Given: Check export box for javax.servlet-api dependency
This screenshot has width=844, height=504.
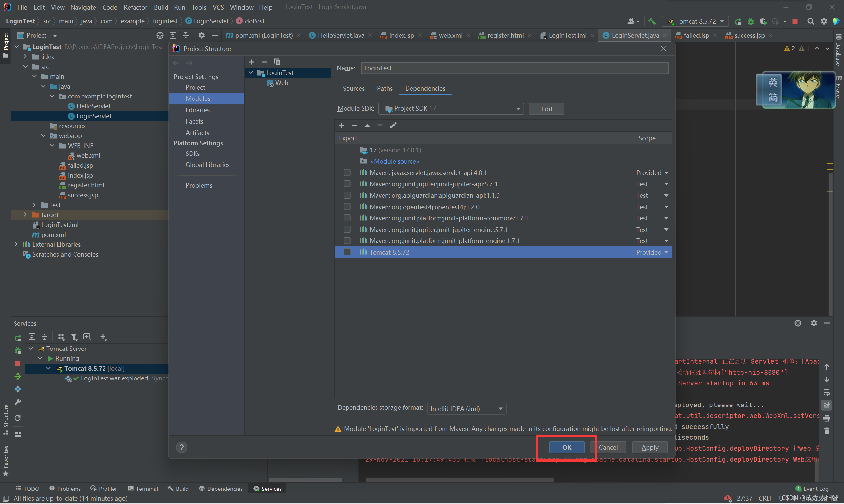Looking at the screenshot, I should click(x=347, y=173).
